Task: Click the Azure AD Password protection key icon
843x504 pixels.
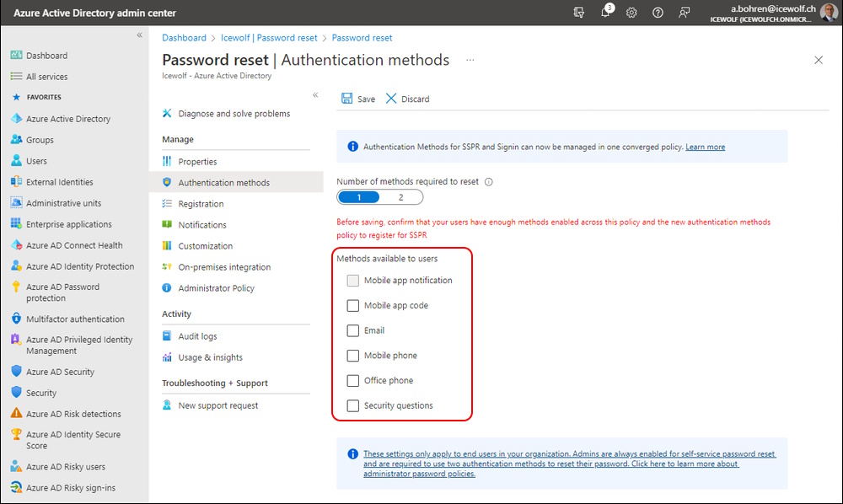Action: pos(16,287)
